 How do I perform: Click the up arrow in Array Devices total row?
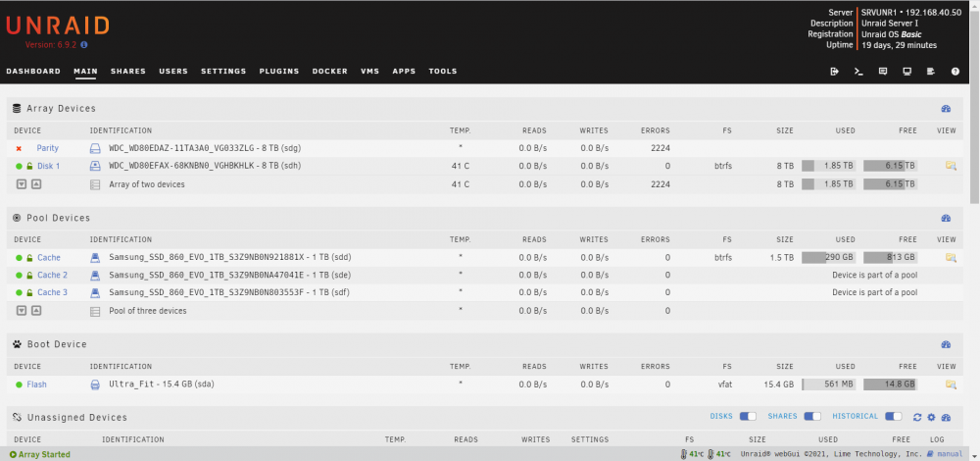(36, 184)
